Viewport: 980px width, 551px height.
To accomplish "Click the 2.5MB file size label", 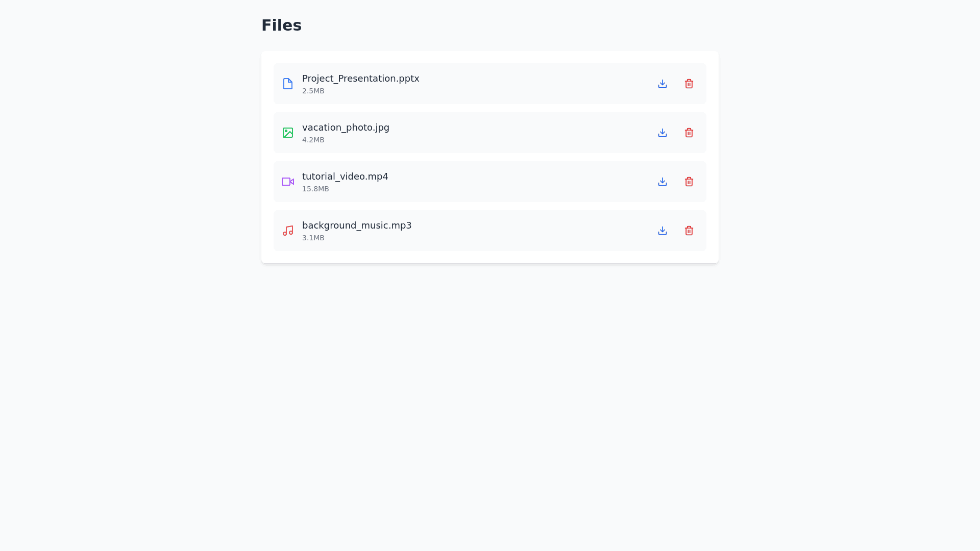I will (313, 91).
